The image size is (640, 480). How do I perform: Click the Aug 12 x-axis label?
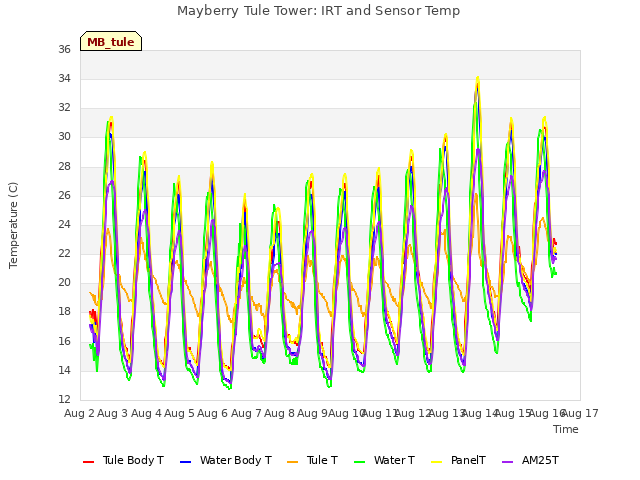click(413, 413)
